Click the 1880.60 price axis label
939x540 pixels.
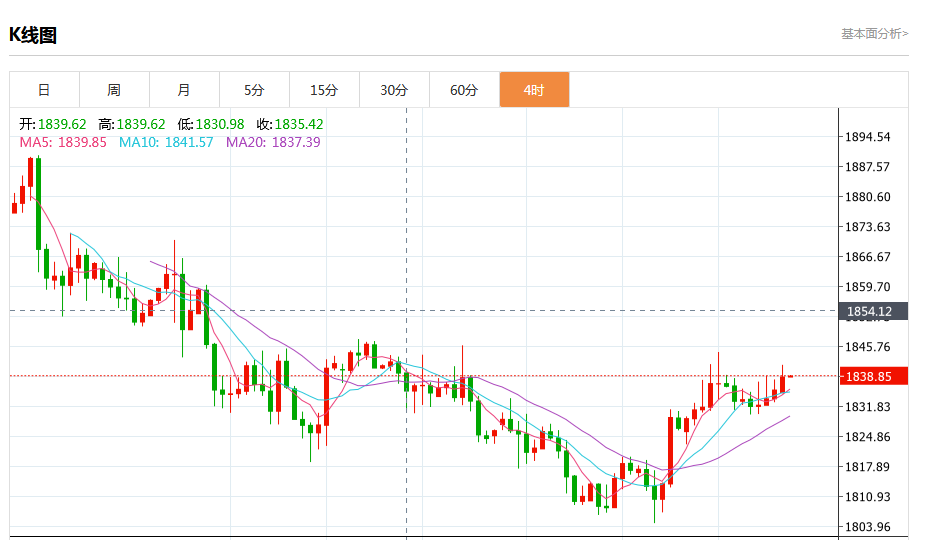[x=867, y=197]
